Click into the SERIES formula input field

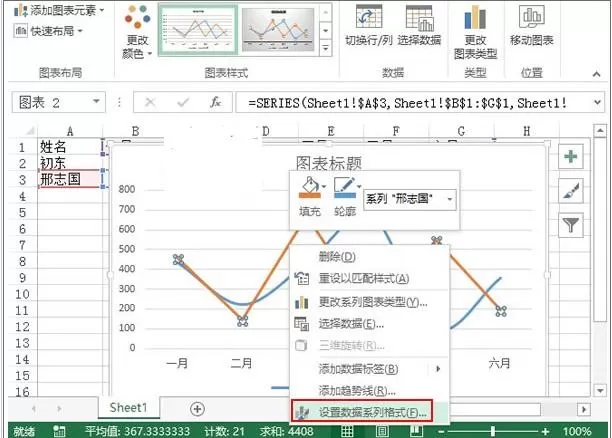[414, 103]
